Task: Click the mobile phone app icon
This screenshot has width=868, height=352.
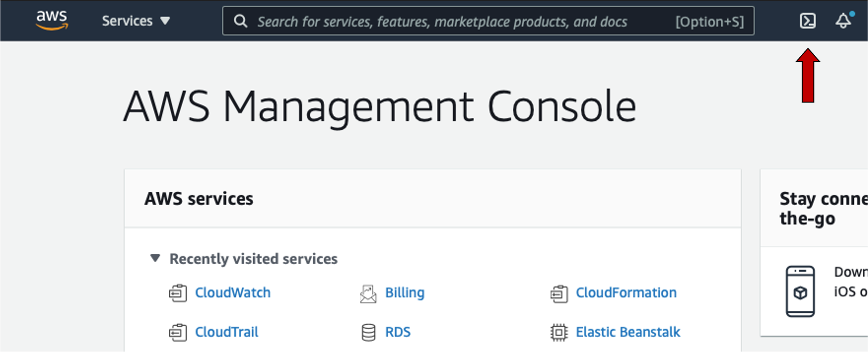Action: [x=800, y=291]
